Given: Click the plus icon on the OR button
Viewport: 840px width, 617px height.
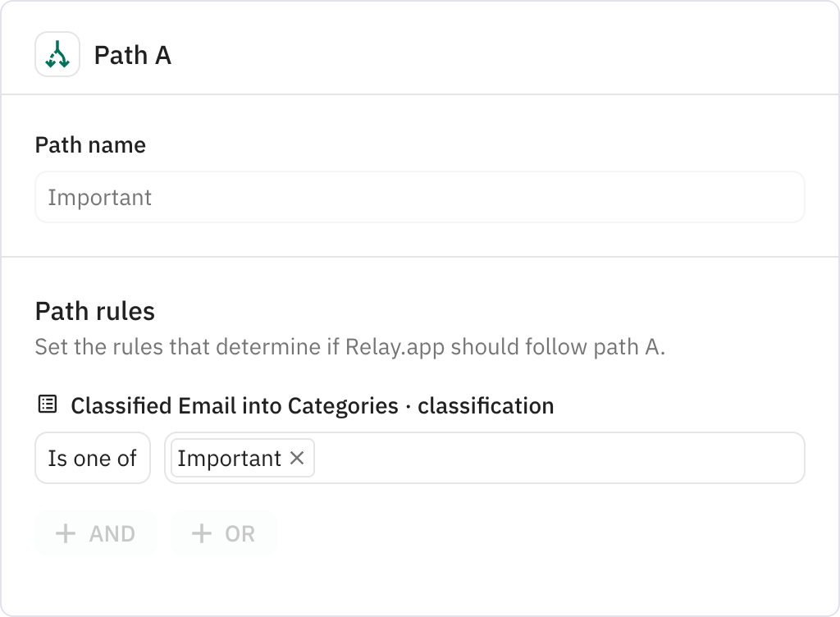Looking at the screenshot, I should pos(201,533).
